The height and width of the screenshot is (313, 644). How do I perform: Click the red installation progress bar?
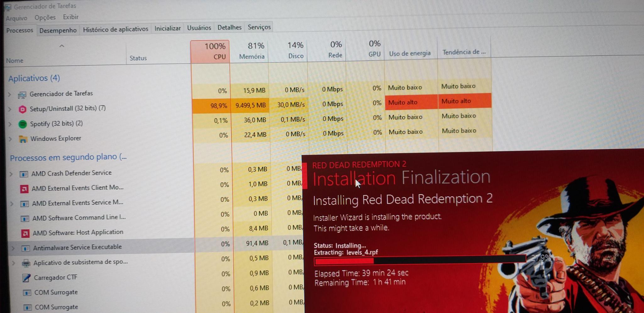[420, 261]
